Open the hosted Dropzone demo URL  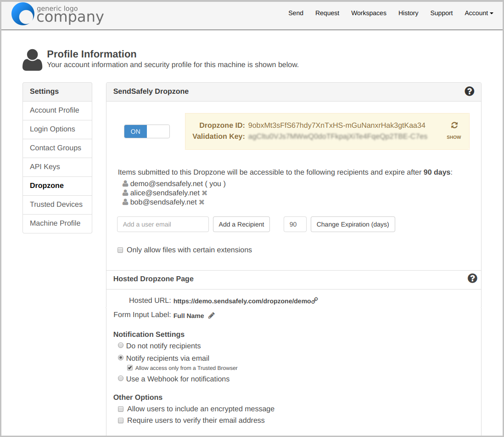coord(242,301)
